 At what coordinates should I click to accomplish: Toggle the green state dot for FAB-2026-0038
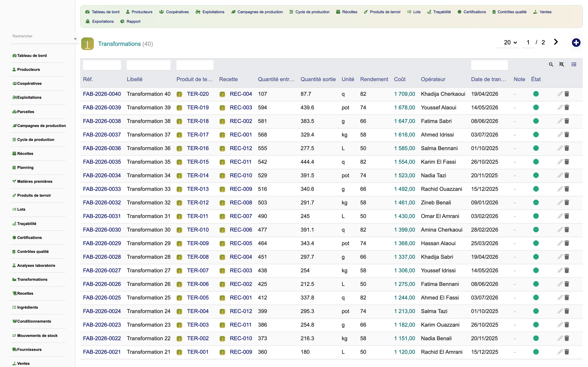(536, 121)
